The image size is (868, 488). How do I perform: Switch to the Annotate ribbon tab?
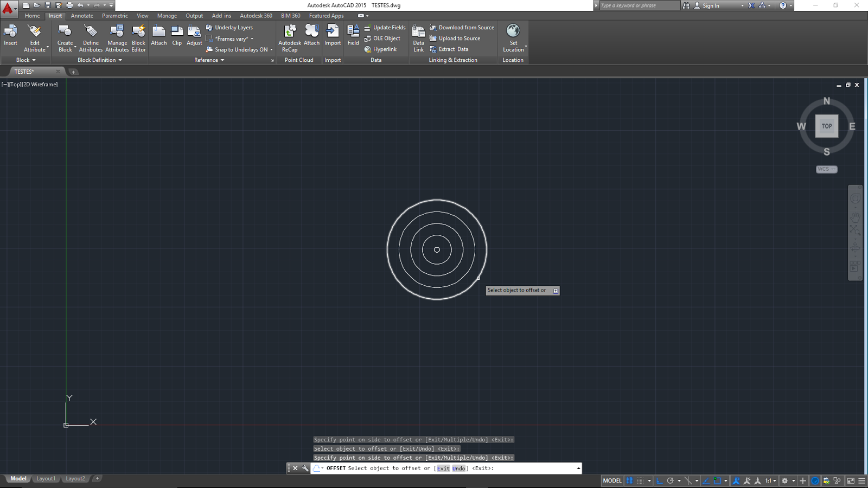[x=82, y=16]
